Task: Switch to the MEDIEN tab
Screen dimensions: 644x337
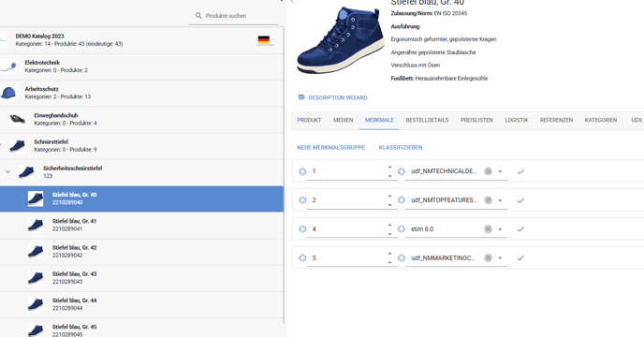Action: (343, 120)
